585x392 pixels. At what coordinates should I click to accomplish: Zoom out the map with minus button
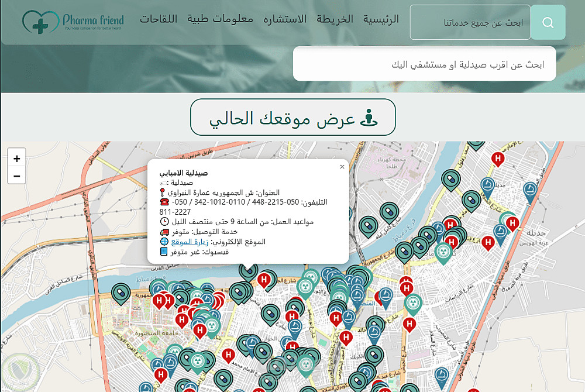(17, 176)
